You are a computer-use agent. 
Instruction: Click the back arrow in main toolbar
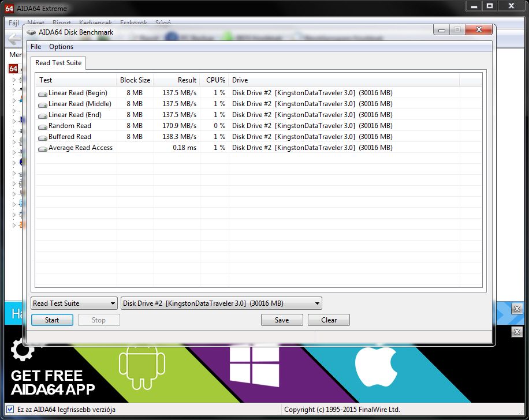(x=14, y=39)
